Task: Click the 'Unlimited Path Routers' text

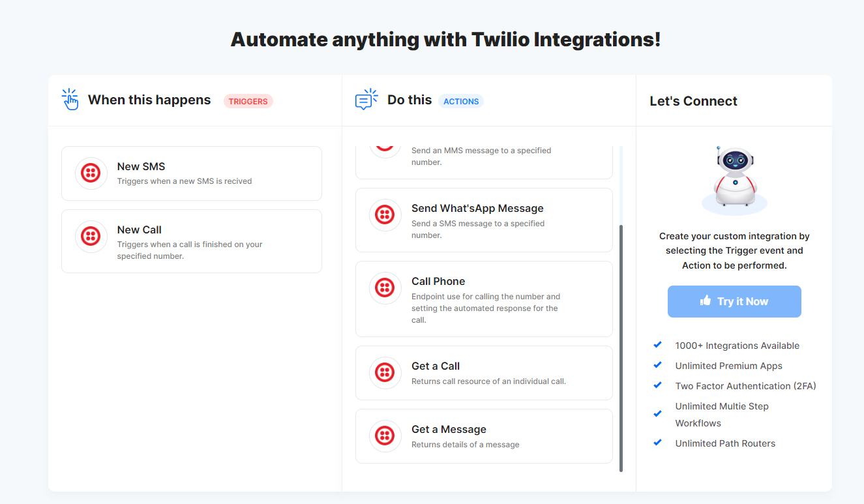Action: [x=726, y=443]
